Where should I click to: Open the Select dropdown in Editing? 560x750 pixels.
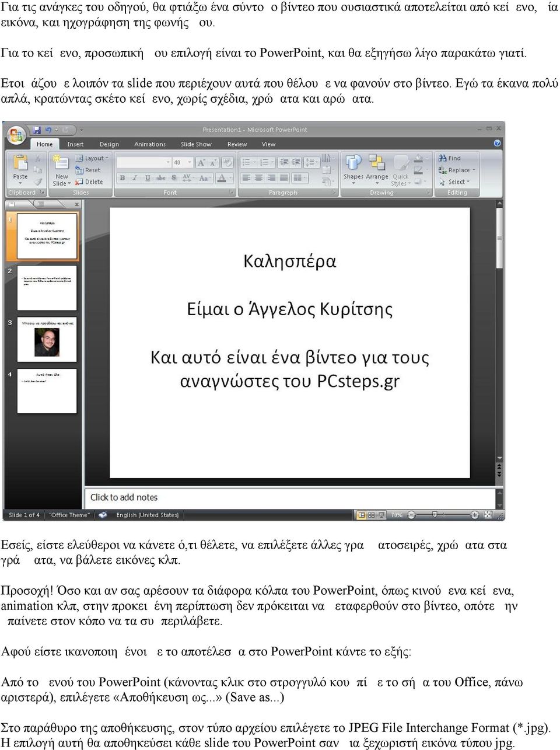(x=454, y=182)
